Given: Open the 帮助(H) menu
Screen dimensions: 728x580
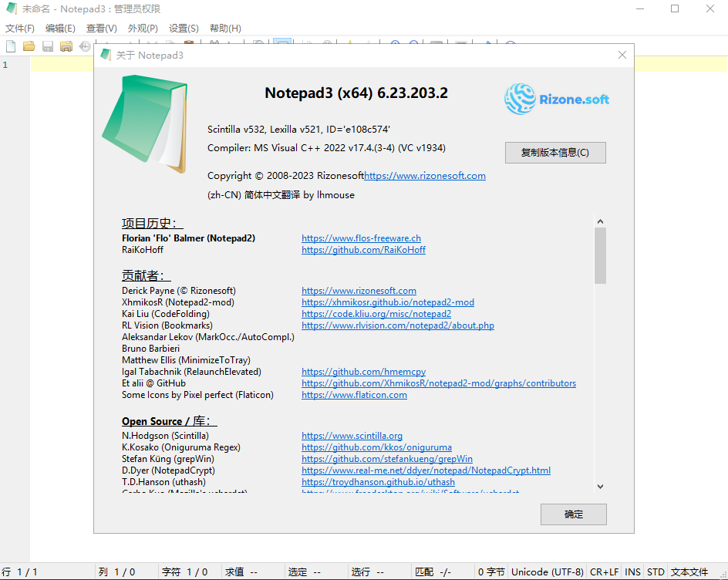Looking at the screenshot, I should pyautogui.click(x=226, y=29).
